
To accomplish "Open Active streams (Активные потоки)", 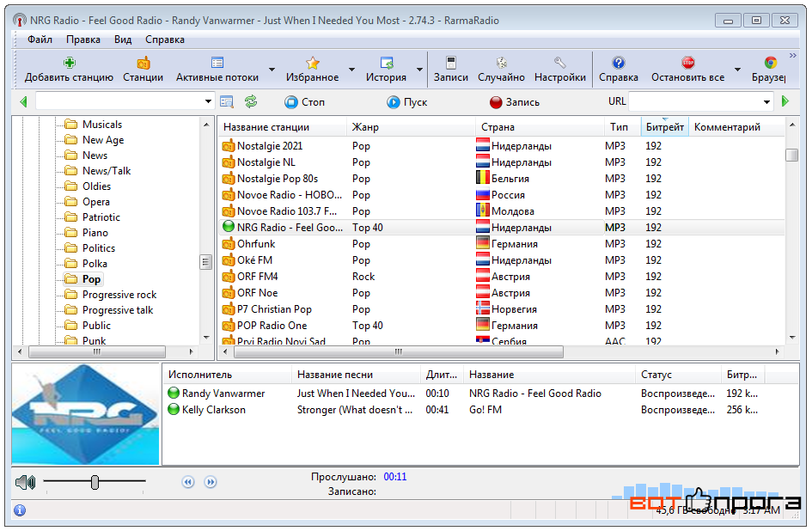I will point(217,70).
